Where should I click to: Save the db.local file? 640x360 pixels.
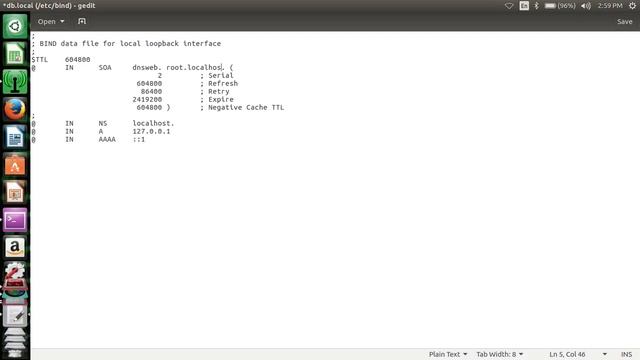click(x=624, y=22)
